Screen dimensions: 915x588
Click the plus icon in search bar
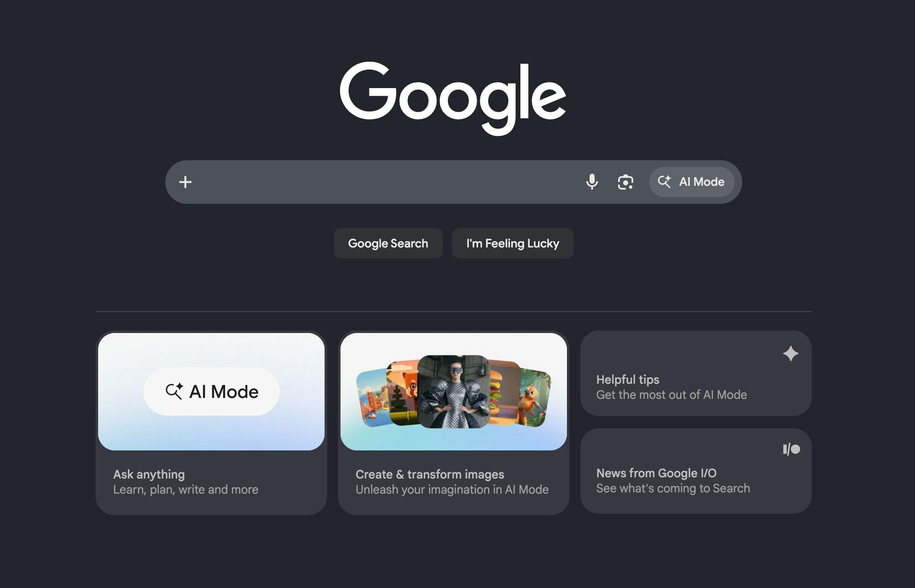click(185, 182)
